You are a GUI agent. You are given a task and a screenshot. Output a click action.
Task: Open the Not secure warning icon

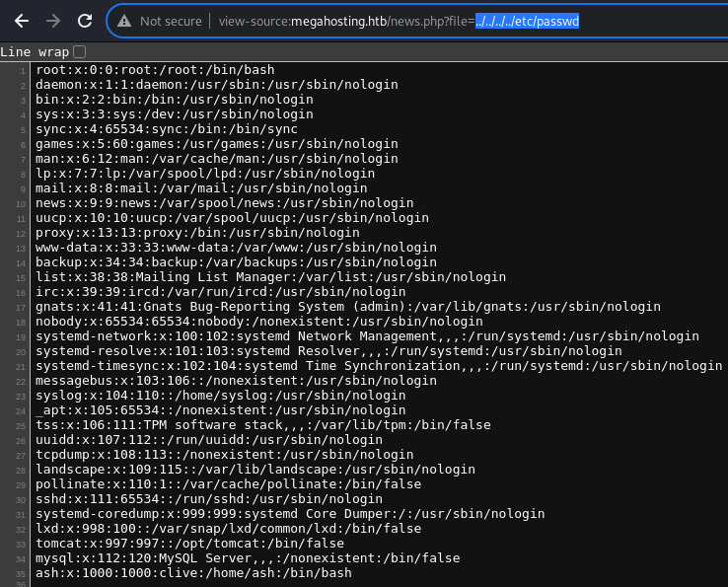(124, 21)
